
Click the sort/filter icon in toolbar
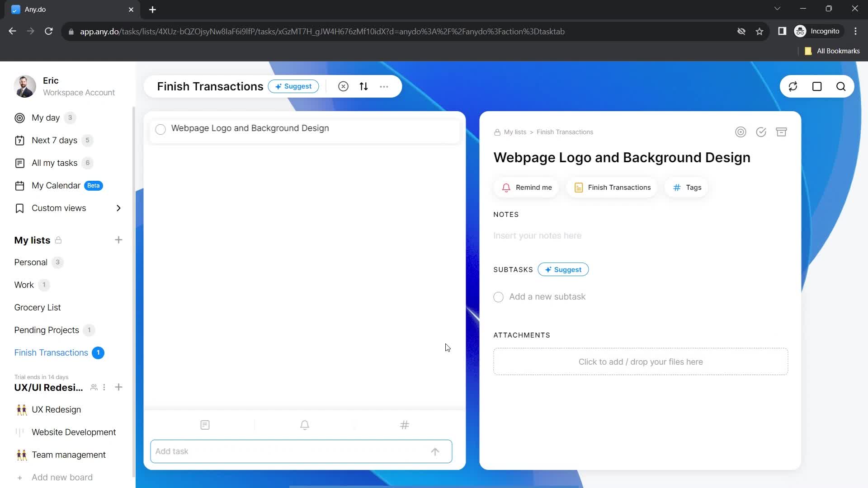(x=363, y=86)
